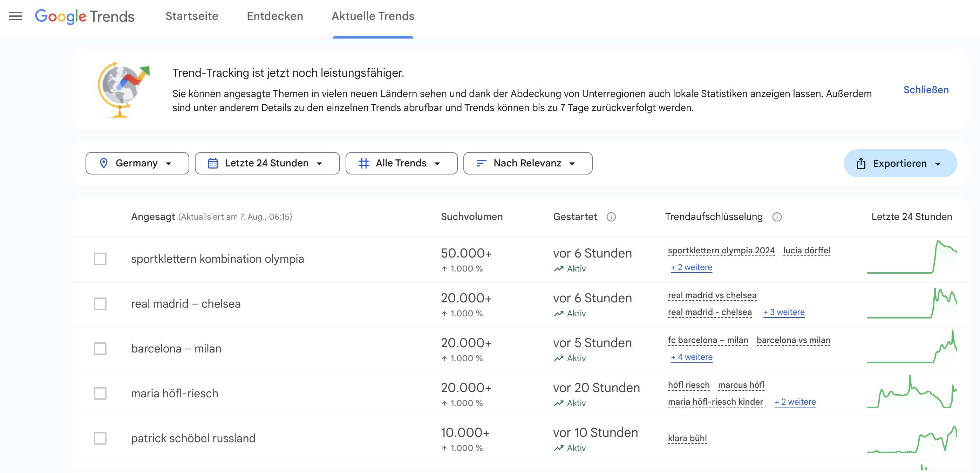This screenshot has height=473, width=980.
Task: Click the Google Trends logo
Action: (84, 16)
